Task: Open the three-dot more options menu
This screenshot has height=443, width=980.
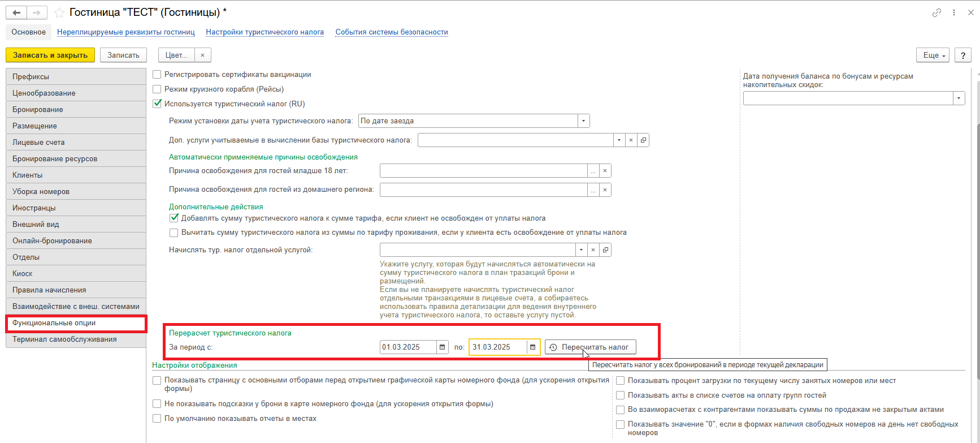Action: tap(954, 12)
